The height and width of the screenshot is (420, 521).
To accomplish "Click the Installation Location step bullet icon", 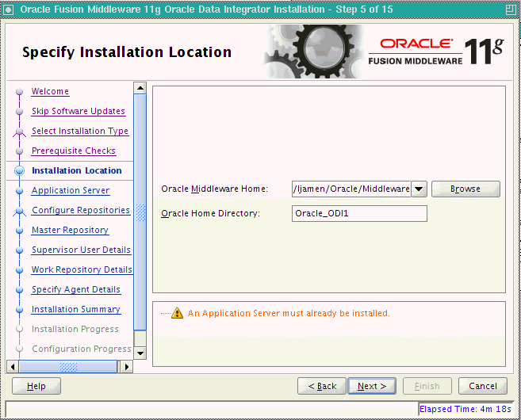I will (20, 170).
